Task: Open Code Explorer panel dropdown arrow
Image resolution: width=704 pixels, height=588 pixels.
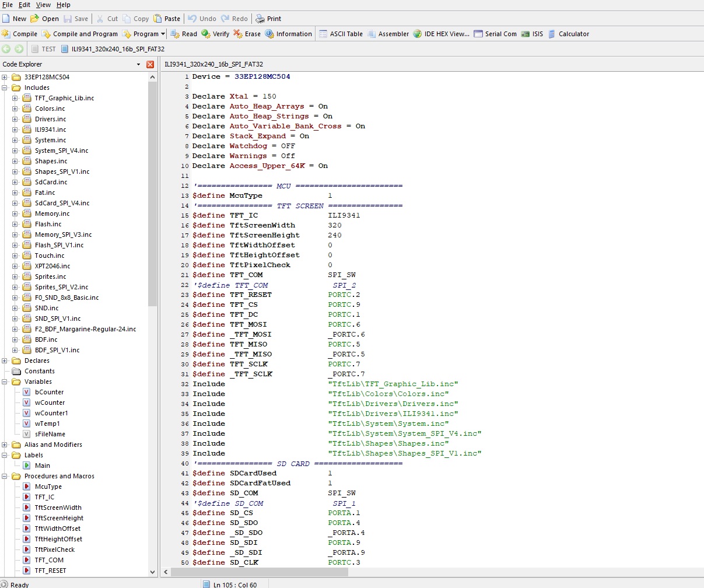Action: click(138, 64)
